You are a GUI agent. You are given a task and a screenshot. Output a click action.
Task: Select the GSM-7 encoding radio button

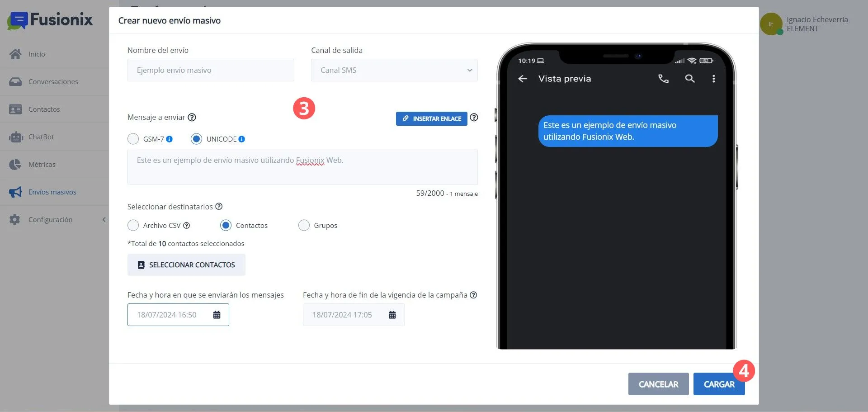click(133, 139)
